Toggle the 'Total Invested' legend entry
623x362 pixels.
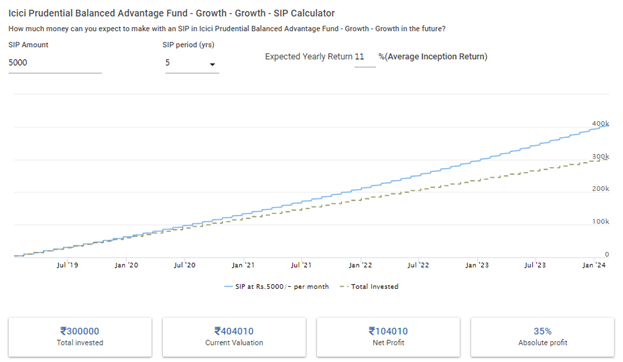point(369,287)
